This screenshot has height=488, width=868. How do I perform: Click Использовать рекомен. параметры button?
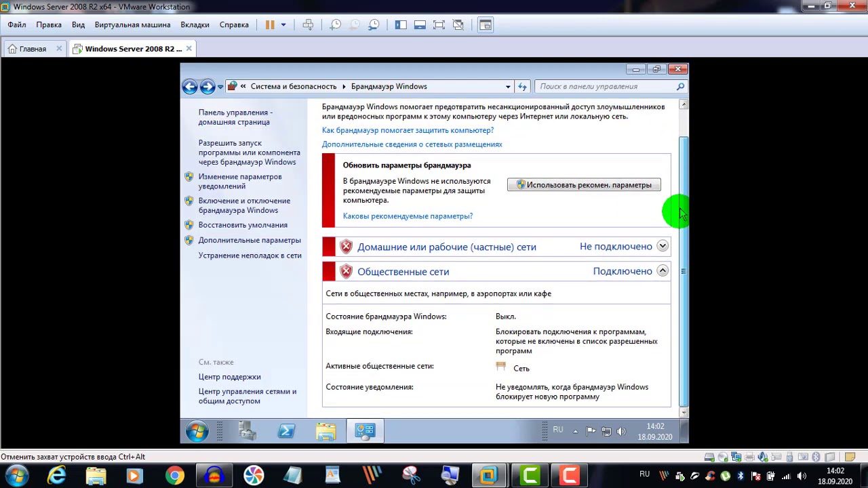(x=584, y=185)
